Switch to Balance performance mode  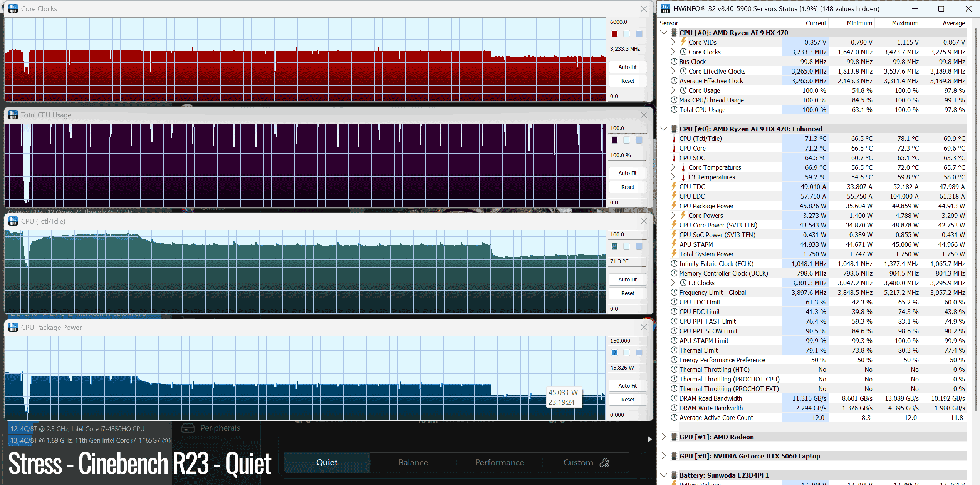(413, 462)
